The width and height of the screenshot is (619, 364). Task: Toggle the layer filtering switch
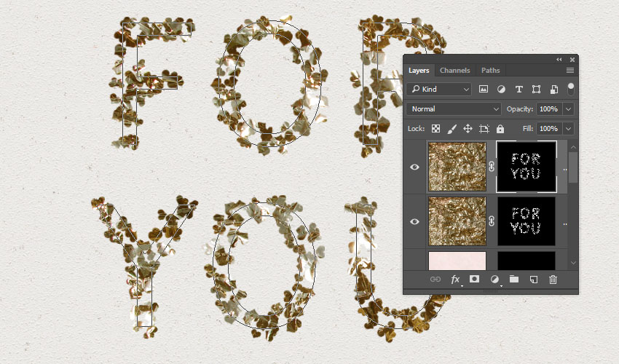pyautogui.click(x=570, y=89)
